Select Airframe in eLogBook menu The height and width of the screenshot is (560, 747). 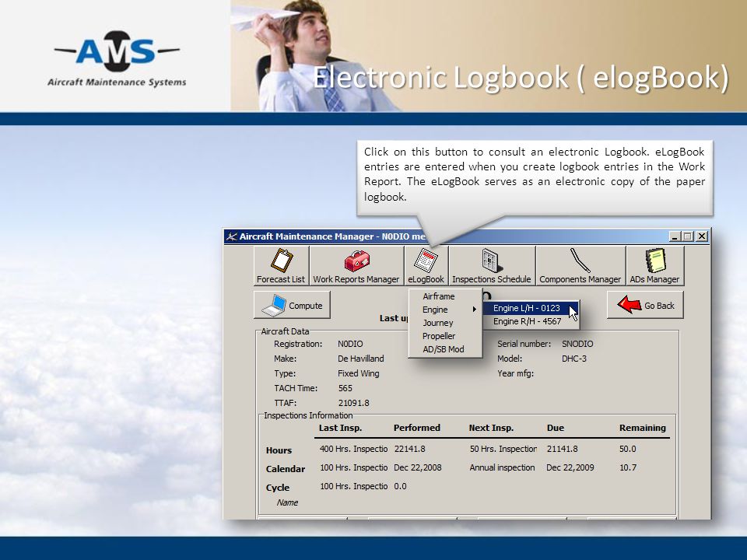click(x=445, y=296)
